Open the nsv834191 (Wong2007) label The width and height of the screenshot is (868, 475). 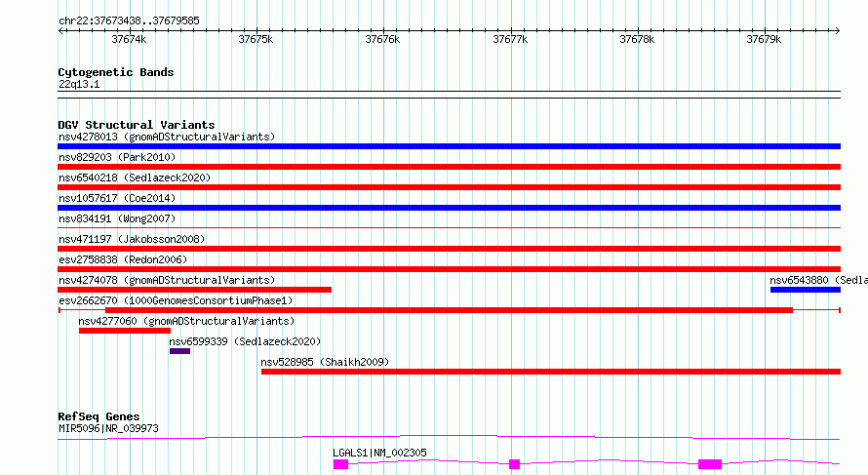[117, 218]
